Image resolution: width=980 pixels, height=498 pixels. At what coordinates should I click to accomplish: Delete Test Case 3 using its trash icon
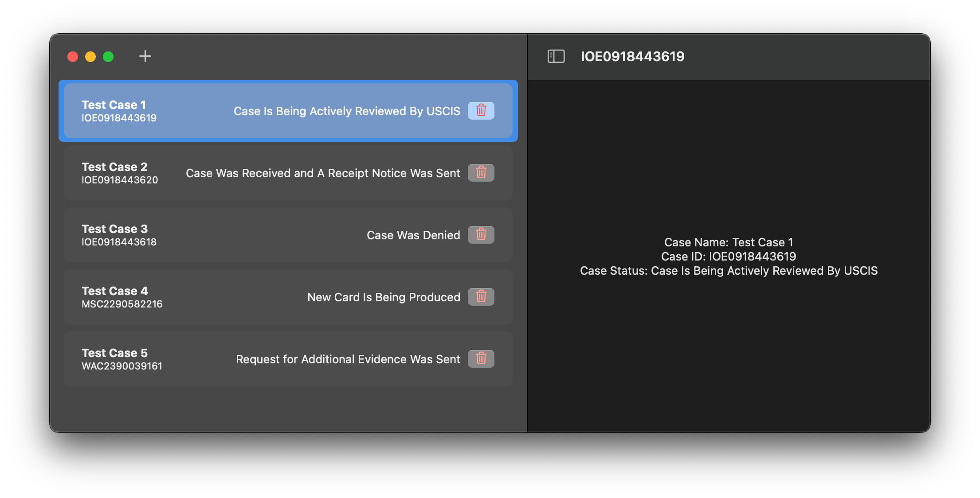pos(481,235)
